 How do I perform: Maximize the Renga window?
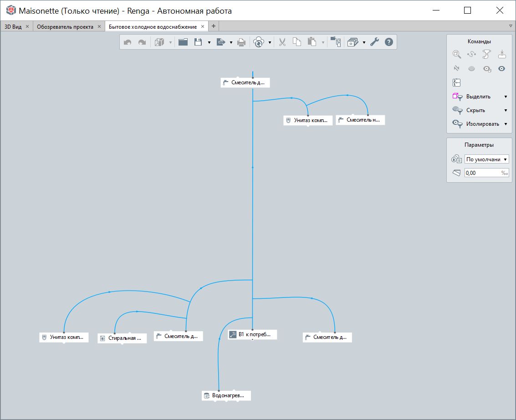[x=467, y=10]
